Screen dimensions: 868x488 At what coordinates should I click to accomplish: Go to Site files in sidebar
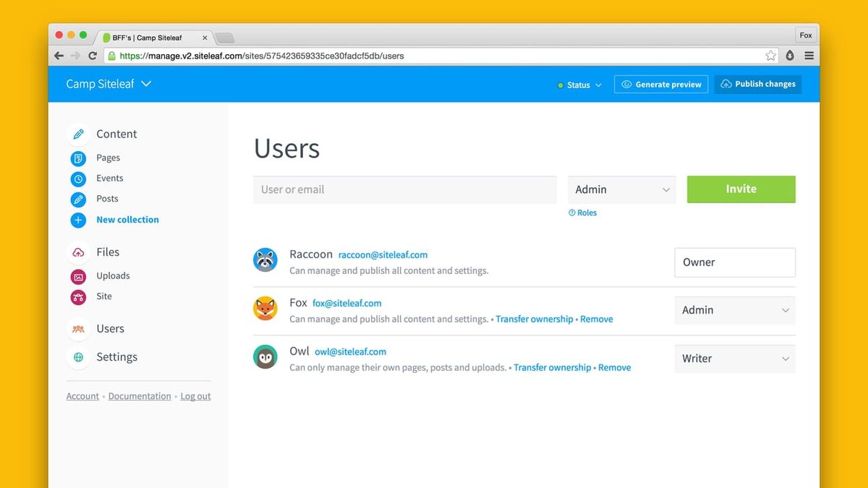coord(104,296)
